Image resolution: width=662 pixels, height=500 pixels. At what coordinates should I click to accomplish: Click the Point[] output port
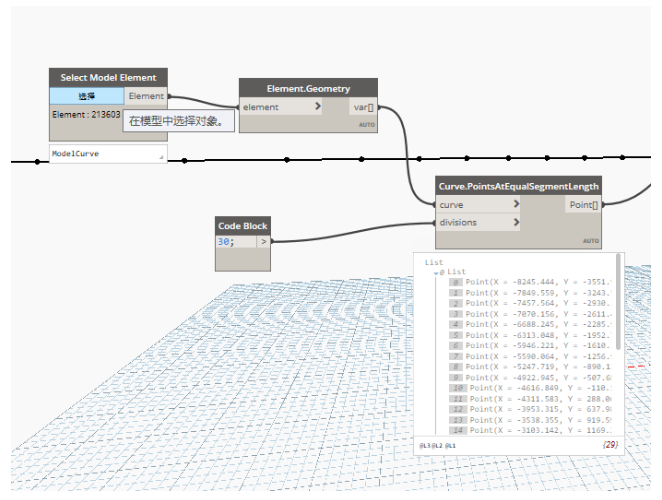click(582, 205)
